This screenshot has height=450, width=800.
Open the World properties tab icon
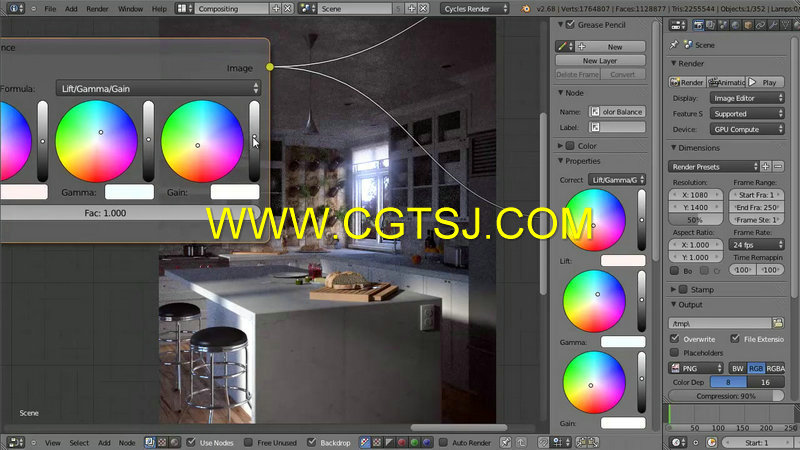coord(735,25)
